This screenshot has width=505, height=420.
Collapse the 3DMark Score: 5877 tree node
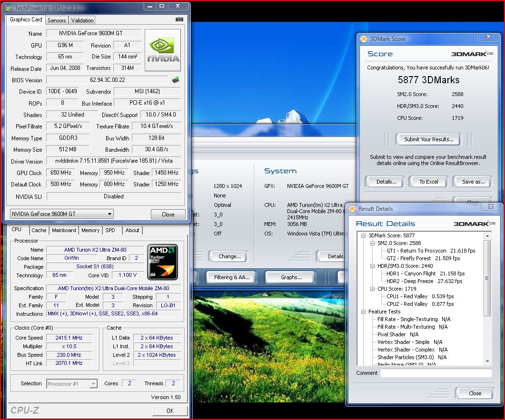coord(363,235)
